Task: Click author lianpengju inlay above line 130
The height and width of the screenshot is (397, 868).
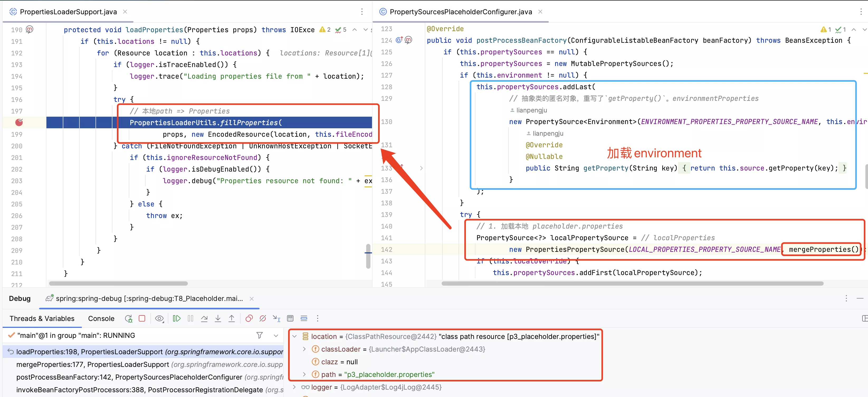Action: pyautogui.click(x=529, y=110)
